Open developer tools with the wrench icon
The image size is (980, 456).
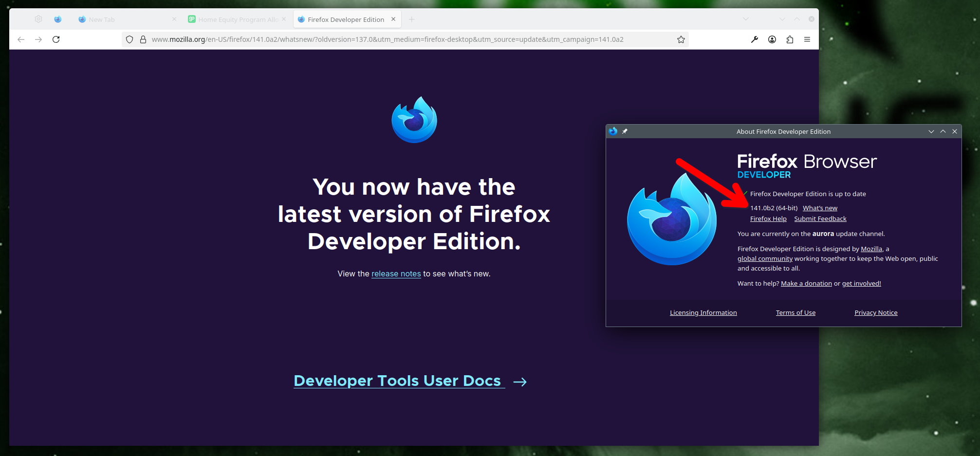(755, 39)
